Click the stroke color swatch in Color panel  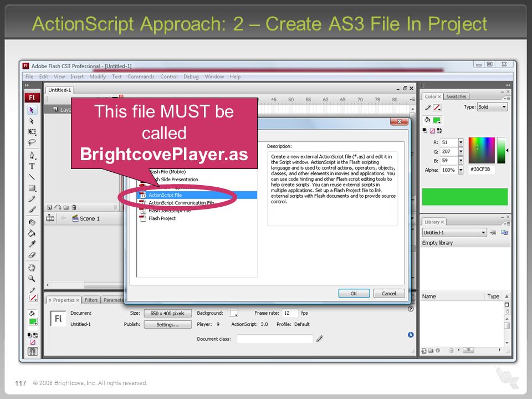click(437, 108)
